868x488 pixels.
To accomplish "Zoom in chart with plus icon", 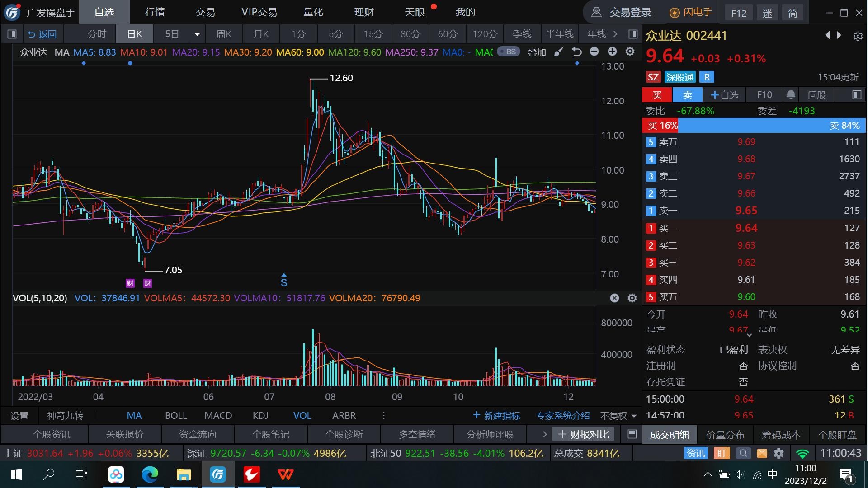I will point(612,52).
